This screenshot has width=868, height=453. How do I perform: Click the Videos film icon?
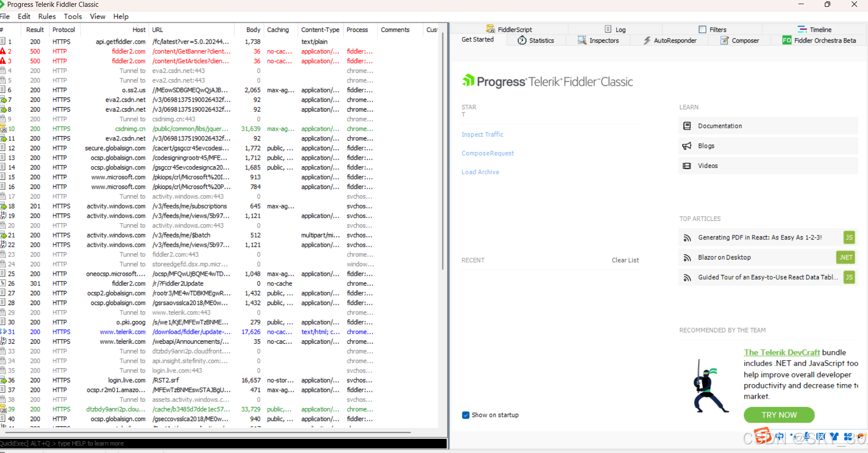pos(687,166)
